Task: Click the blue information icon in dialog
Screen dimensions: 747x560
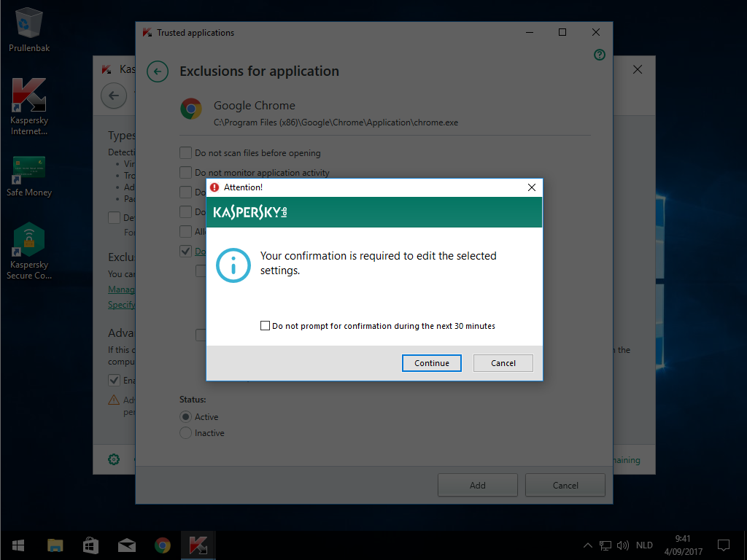Action: point(233,265)
